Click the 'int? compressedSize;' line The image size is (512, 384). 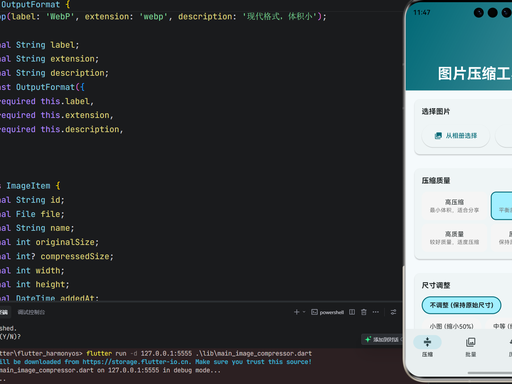(x=65, y=256)
